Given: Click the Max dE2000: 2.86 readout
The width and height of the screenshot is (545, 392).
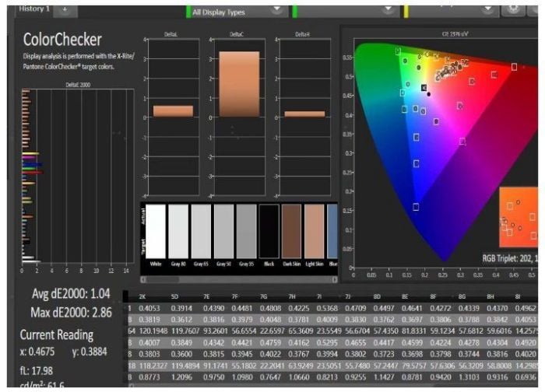Looking at the screenshot, I should tap(72, 313).
